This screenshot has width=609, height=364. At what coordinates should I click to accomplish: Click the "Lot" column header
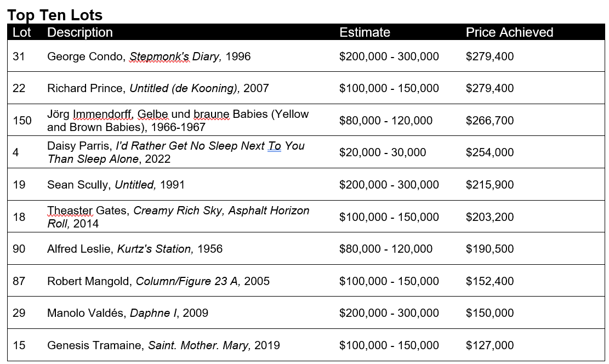coord(22,32)
